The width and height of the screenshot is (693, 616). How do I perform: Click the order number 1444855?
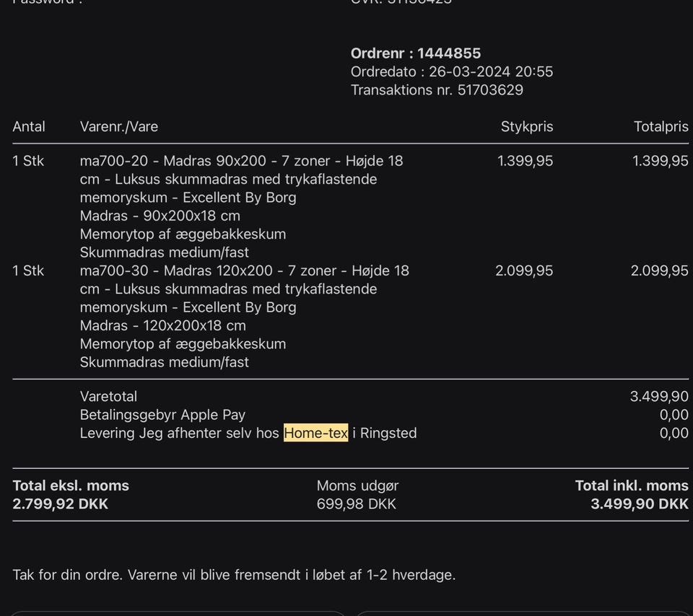click(449, 53)
